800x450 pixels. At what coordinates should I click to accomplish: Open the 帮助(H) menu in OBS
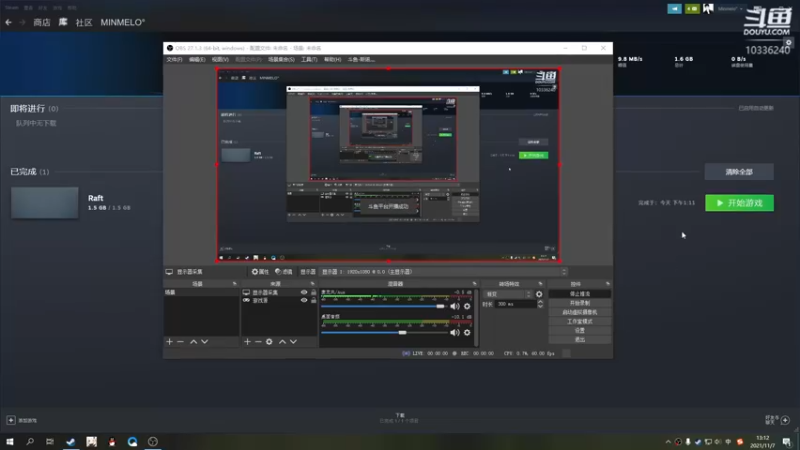(332, 60)
